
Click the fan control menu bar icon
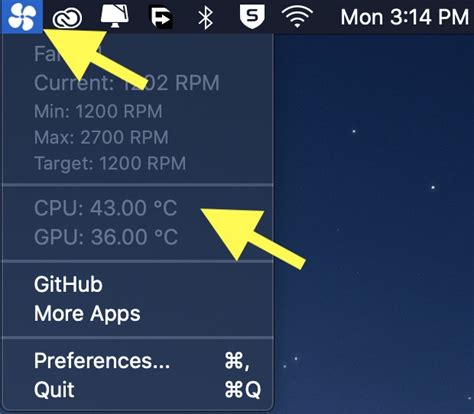(x=22, y=17)
